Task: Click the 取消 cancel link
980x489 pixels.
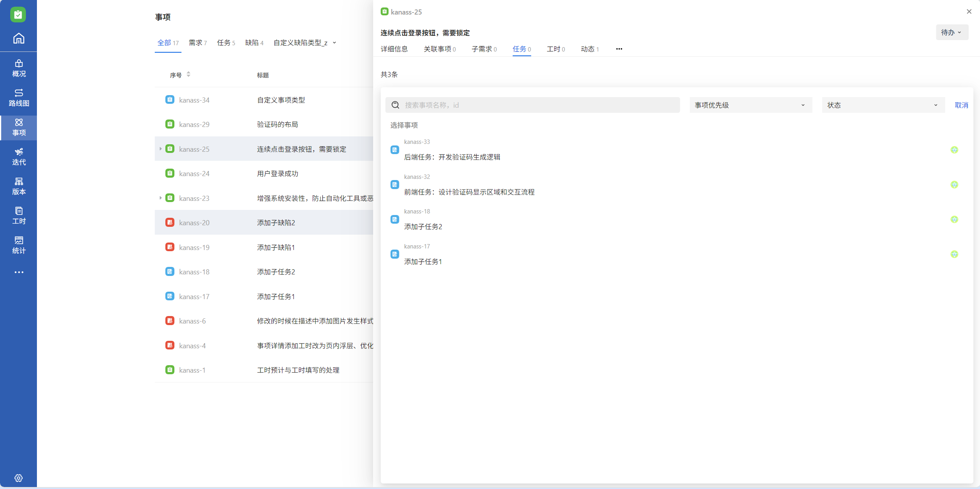Action: [x=961, y=105]
